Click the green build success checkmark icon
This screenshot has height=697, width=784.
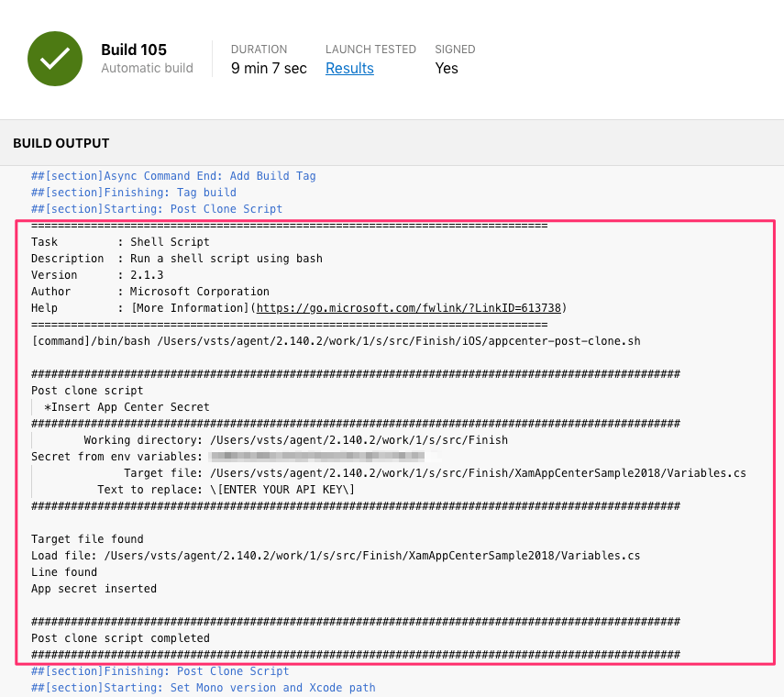[55, 59]
